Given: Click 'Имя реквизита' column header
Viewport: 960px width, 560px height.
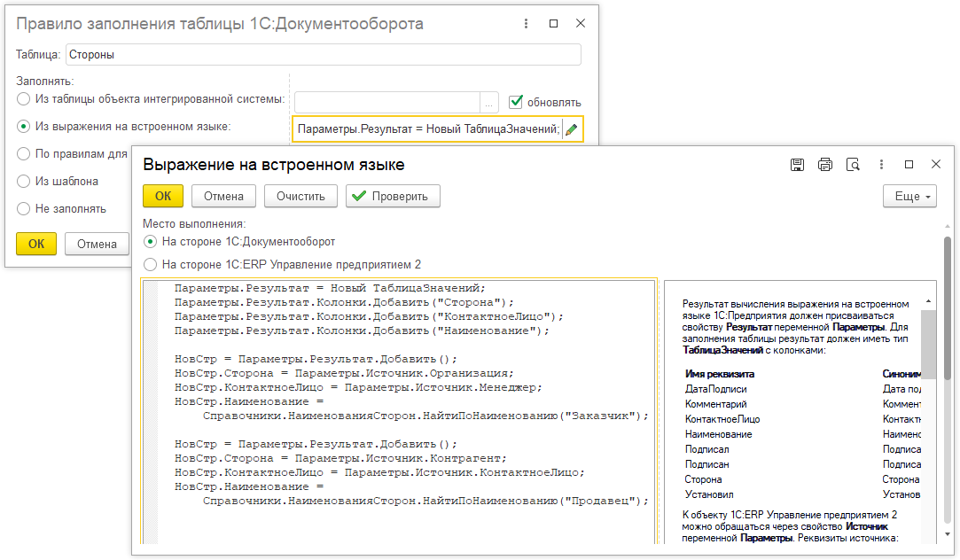Looking at the screenshot, I should [x=720, y=374].
